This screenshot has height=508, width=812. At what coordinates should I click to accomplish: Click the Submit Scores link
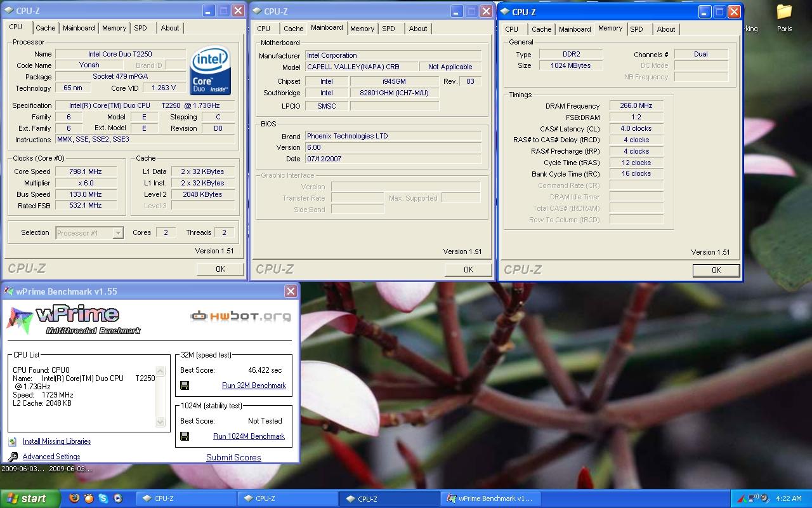point(233,457)
